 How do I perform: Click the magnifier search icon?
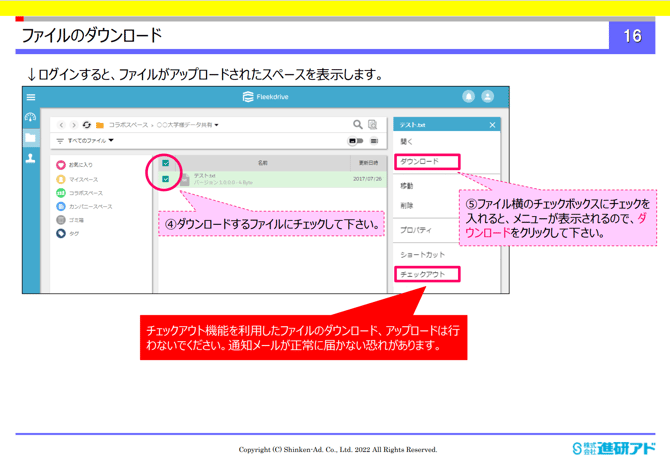(358, 124)
